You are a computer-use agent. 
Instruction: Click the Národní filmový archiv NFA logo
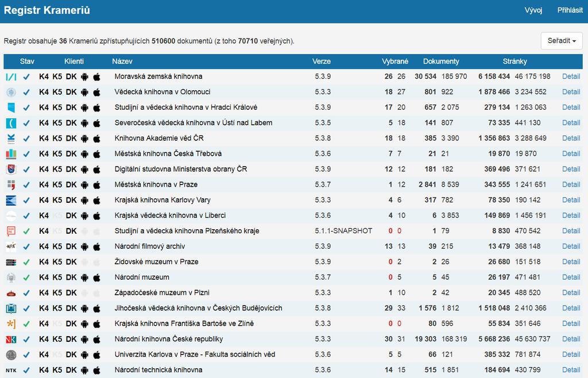pos(11,246)
